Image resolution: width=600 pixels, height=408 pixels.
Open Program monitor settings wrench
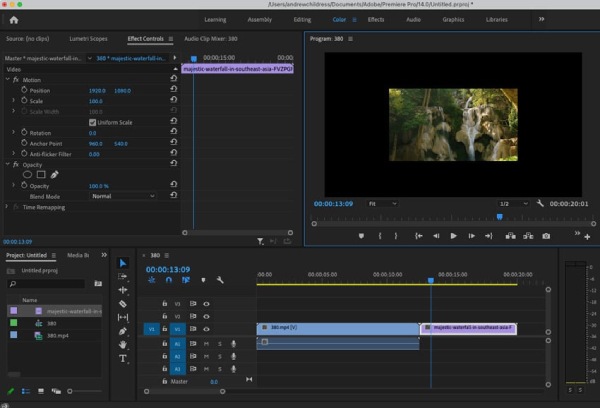coord(540,203)
